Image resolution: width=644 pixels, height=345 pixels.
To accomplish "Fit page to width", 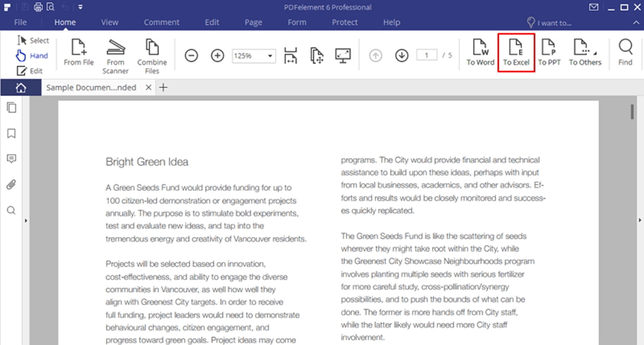I will pos(290,55).
